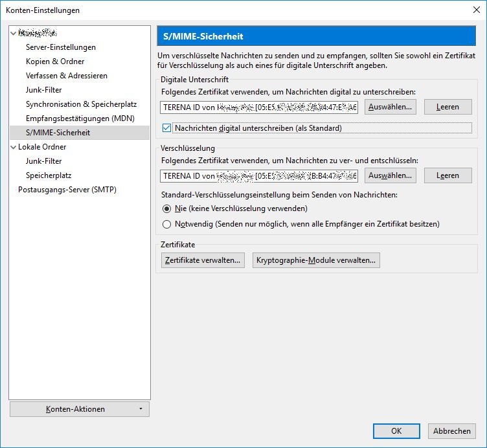The image size is (487, 448).
Task: Close the Konten-Einstellungen window
Action: click(476, 10)
